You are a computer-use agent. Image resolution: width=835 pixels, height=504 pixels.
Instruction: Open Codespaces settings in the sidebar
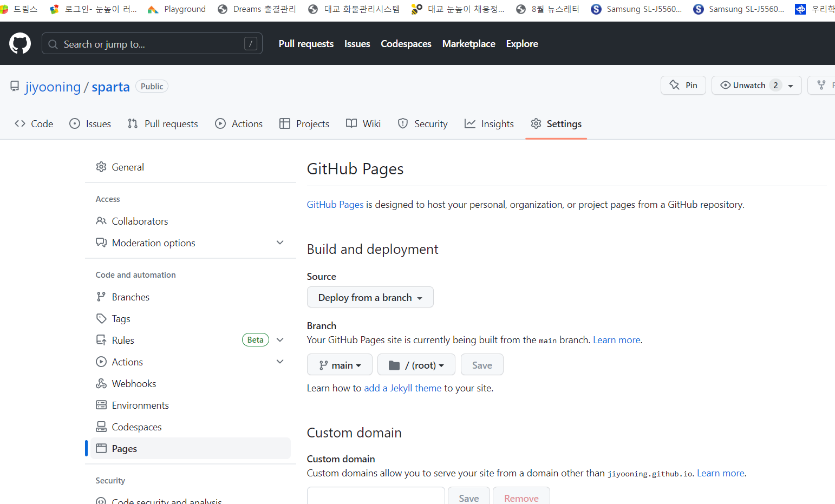coord(191,427)
